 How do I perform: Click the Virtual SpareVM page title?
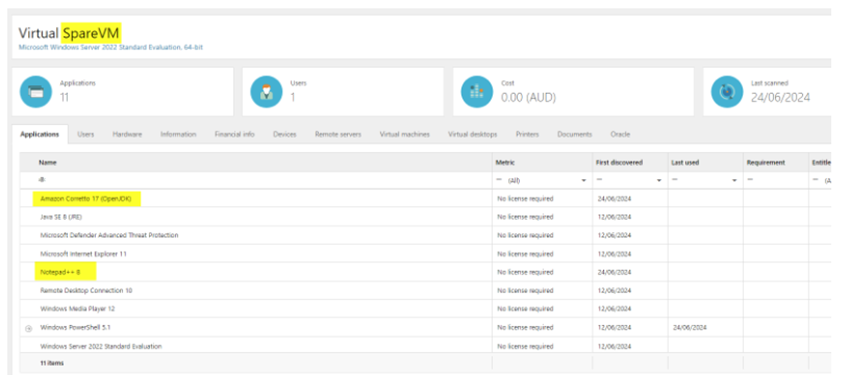point(69,34)
